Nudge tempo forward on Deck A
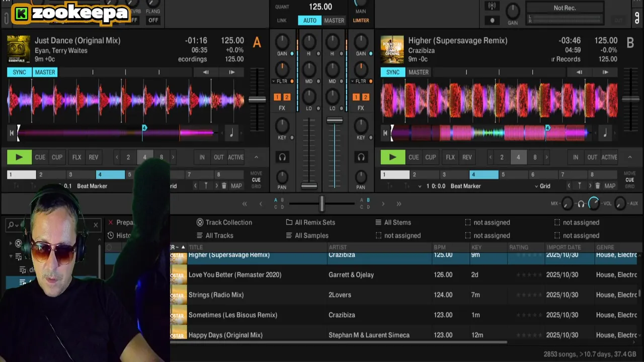Image resolution: width=644 pixels, height=362 pixels. coord(231,72)
